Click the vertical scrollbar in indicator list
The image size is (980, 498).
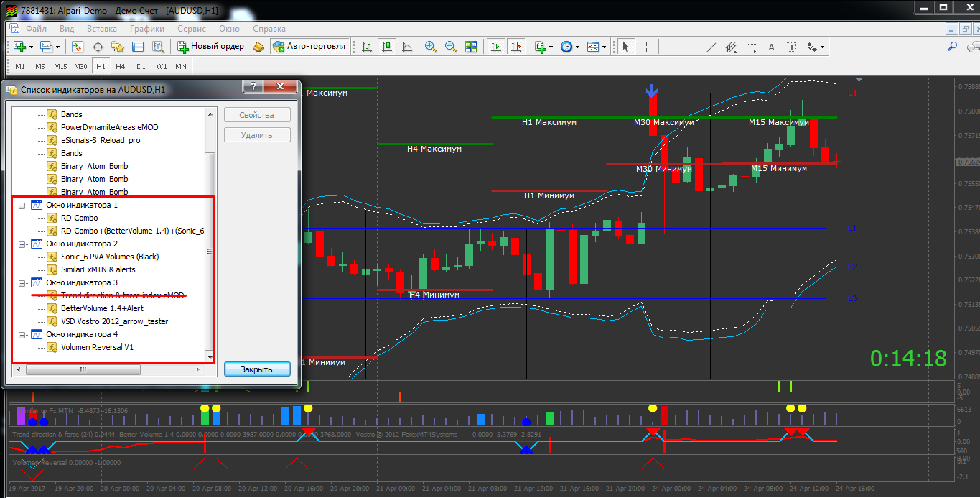click(210, 252)
